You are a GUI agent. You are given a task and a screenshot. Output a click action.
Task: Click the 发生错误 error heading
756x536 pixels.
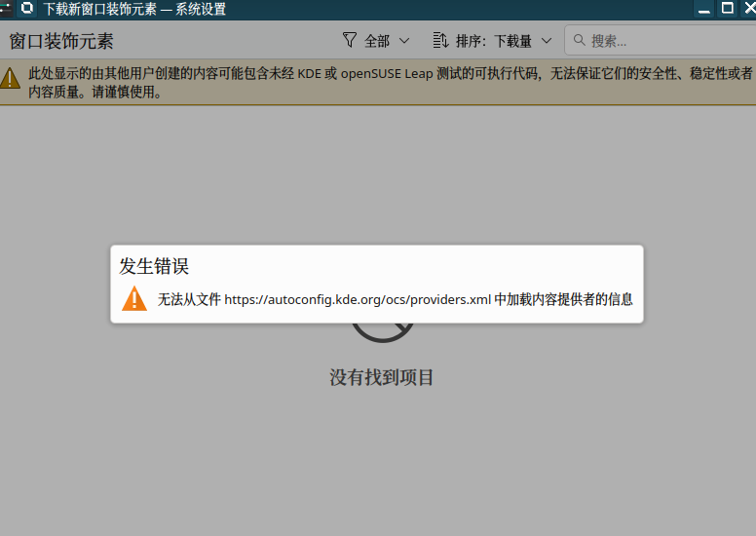(154, 266)
